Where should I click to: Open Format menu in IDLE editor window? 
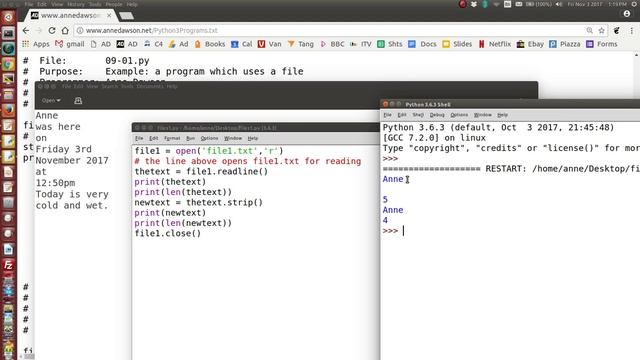172,138
